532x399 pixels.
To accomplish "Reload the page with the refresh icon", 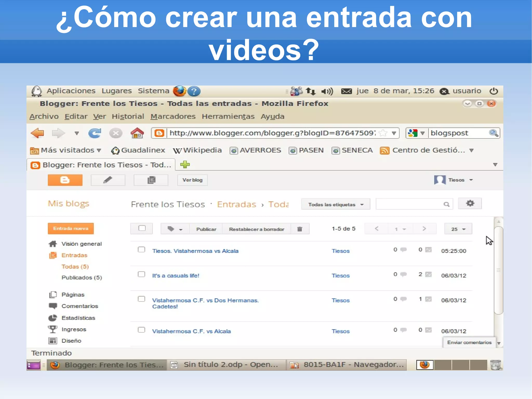I will tap(95, 133).
